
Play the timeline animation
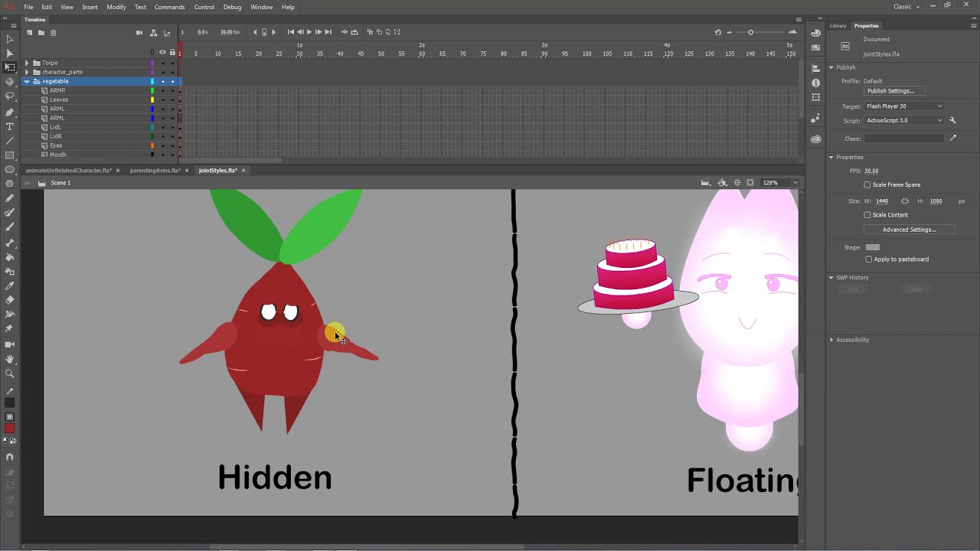coord(309,32)
